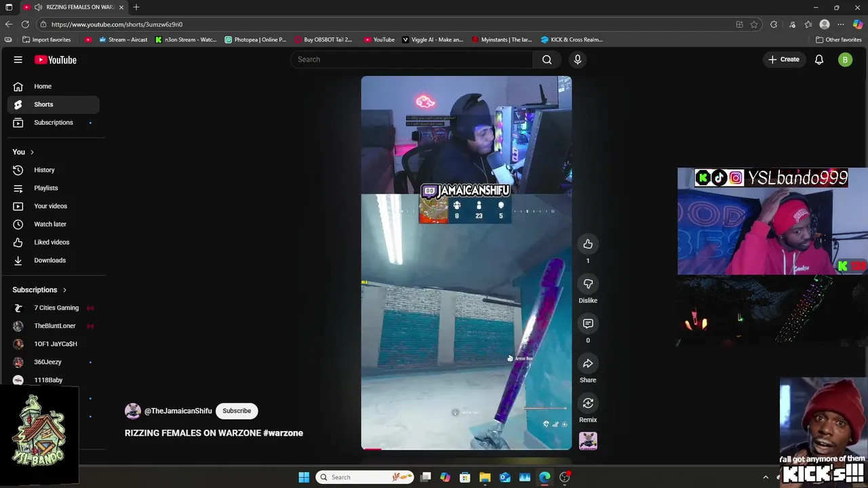Viewport: 868px width, 488px height.
Task: Open the Copilot sidebar icon
Action: (x=858, y=24)
